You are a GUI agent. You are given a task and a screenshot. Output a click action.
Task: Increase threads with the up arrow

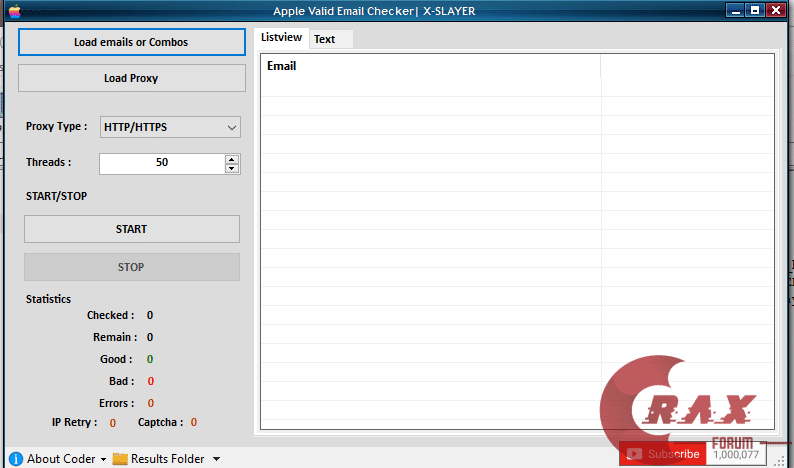tap(232, 159)
